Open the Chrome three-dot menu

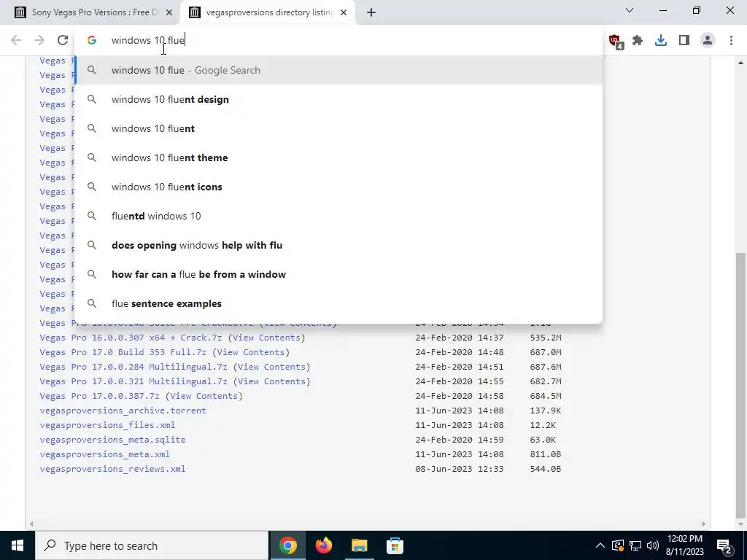tap(731, 41)
